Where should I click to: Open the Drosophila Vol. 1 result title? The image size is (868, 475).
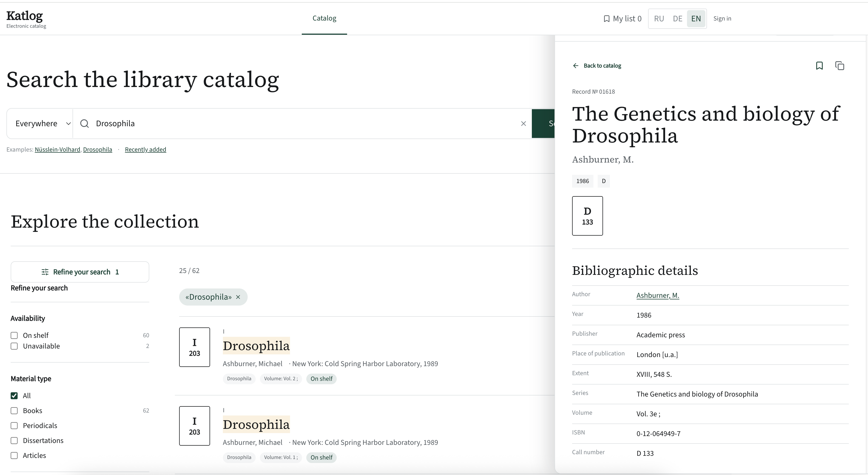256,424
